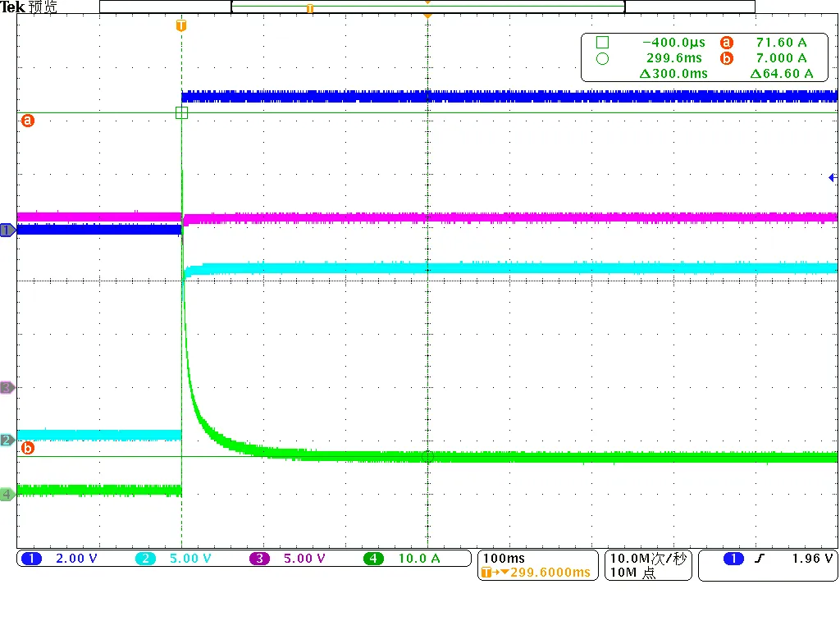Click the green channel 4 badge in bottom bar
The image size is (840, 630).
(x=373, y=559)
